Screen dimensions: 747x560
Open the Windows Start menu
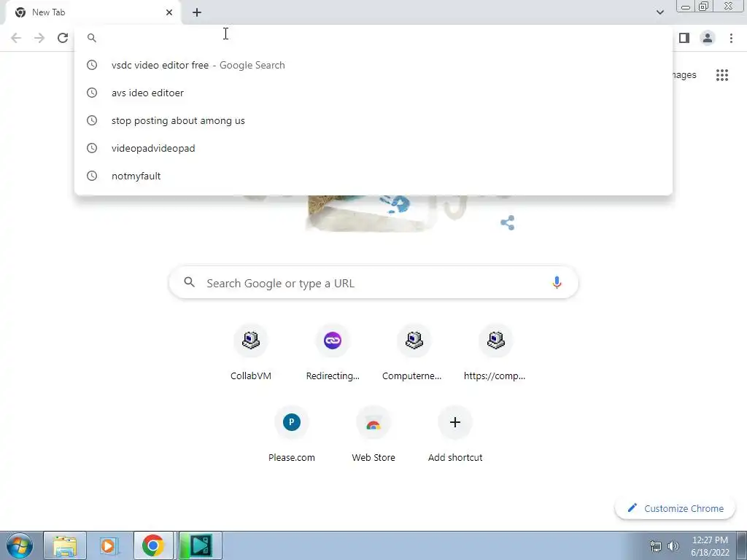(x=20, y=545)
